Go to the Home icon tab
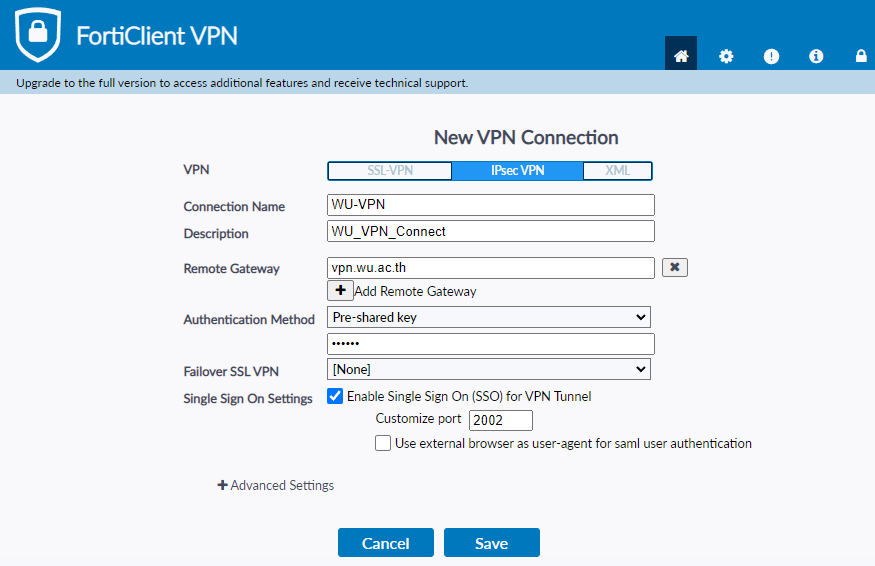Image resolution: width=875 pixels, height=566 pixels. click(x=681, y=56)
